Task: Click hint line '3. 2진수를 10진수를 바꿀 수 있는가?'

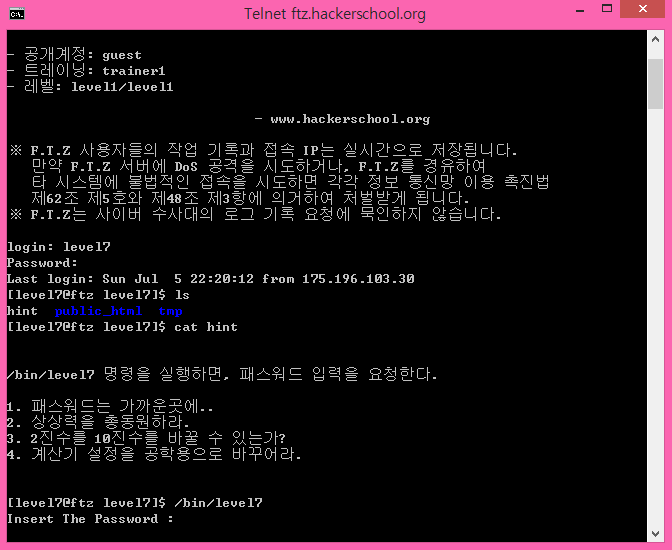Action: tap(146, 438)
